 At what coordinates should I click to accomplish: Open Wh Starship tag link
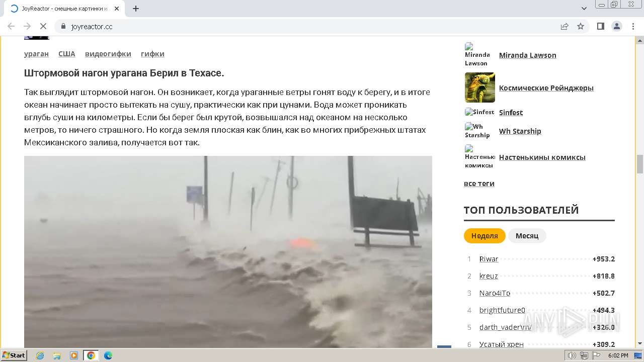(520, 131)
